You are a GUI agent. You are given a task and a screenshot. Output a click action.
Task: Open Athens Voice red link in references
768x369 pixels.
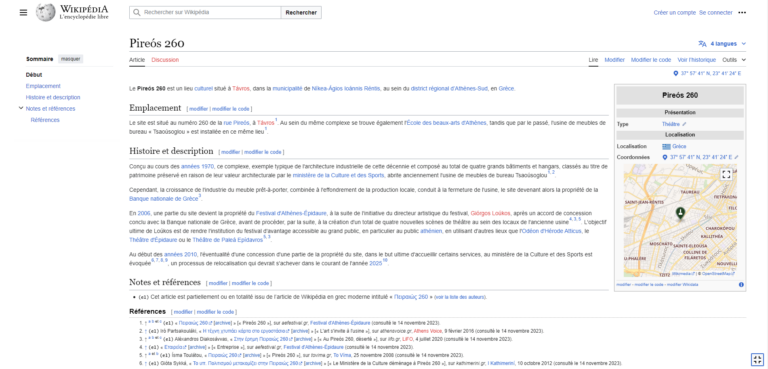[428, 331]
